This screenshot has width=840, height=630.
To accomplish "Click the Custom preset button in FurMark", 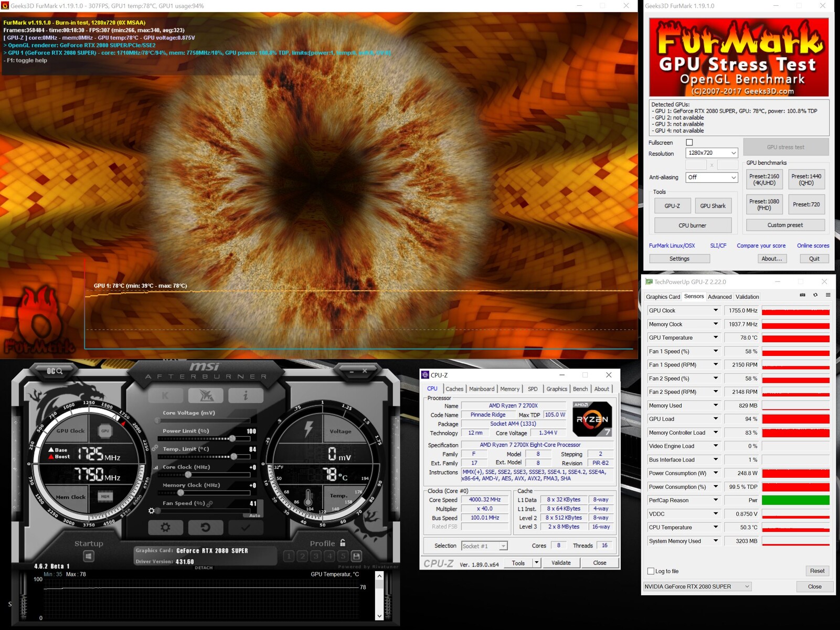I will coord(785,225).
